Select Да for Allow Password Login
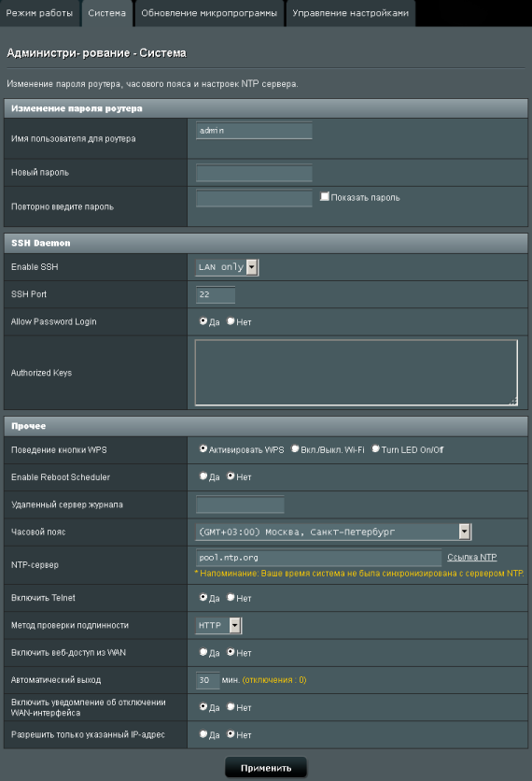532x781 pixels. pos(203,321)
